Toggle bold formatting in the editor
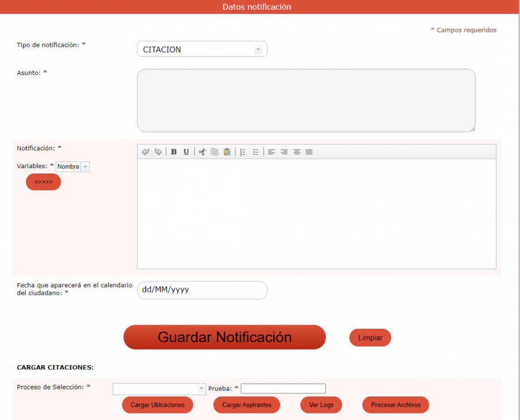 click(174, 152)
